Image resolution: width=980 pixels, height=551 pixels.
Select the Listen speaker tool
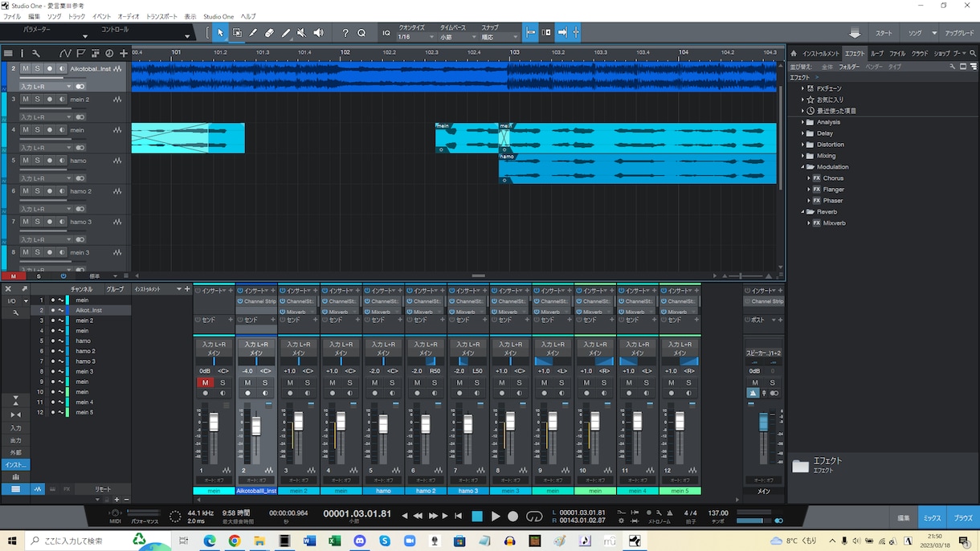(x=319, y=33)
